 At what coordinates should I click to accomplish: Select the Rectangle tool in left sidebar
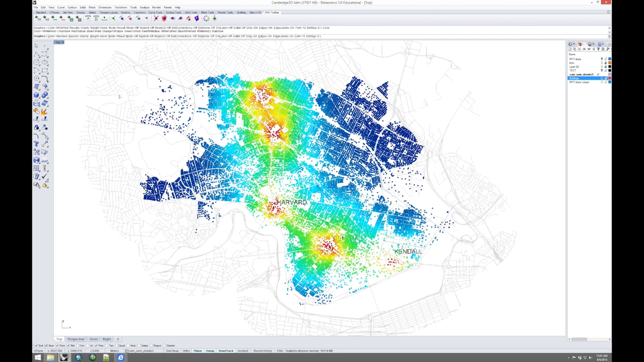[45, 71]
